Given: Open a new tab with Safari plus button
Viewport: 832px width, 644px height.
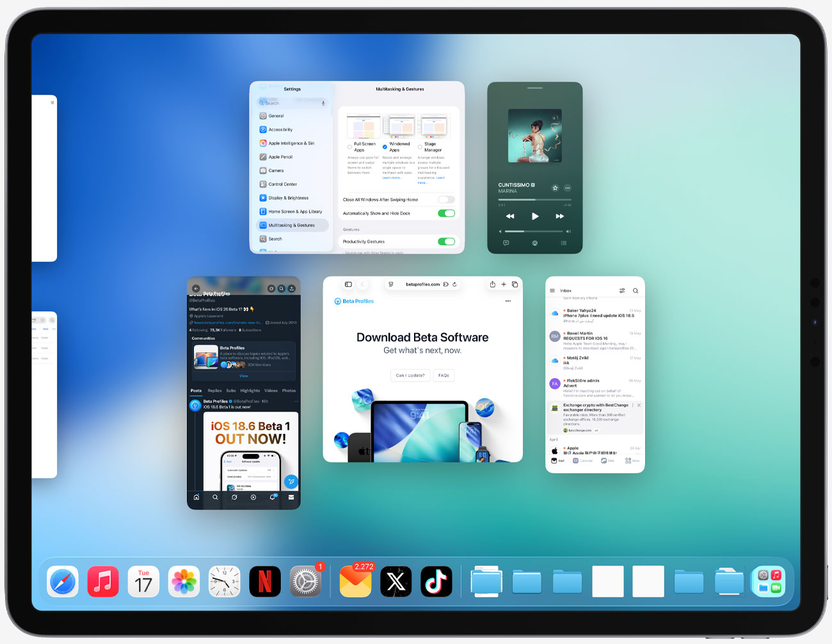Looking at the screenshot, I should (x=504, y=284).
